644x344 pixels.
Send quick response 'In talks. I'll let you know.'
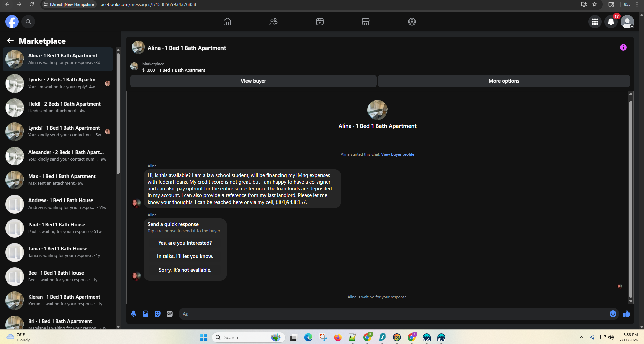coord(185,256)
